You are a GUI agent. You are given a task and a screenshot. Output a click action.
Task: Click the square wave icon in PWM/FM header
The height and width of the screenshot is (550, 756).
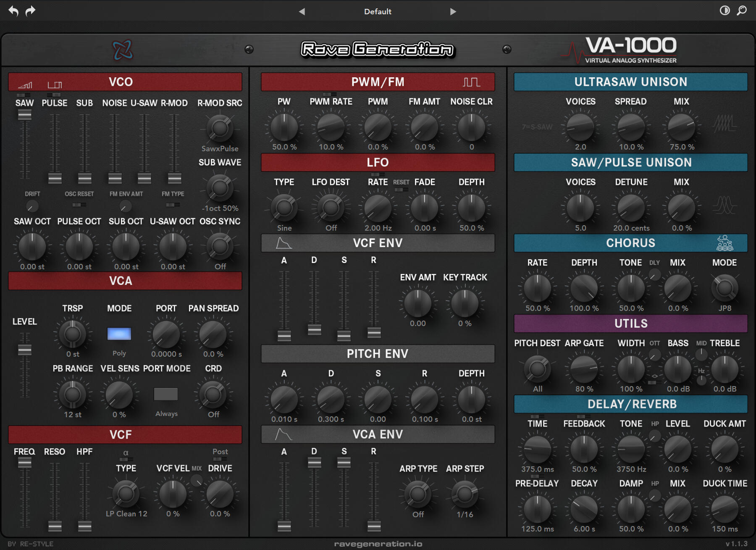pyautogui.click(x=472, y=82)
